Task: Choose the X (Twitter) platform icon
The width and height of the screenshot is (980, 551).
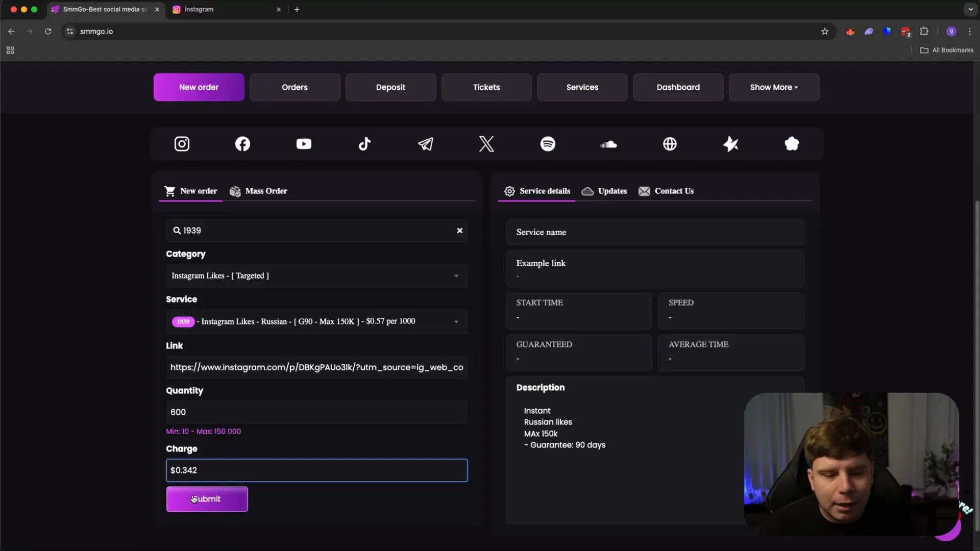Action: 486,144
